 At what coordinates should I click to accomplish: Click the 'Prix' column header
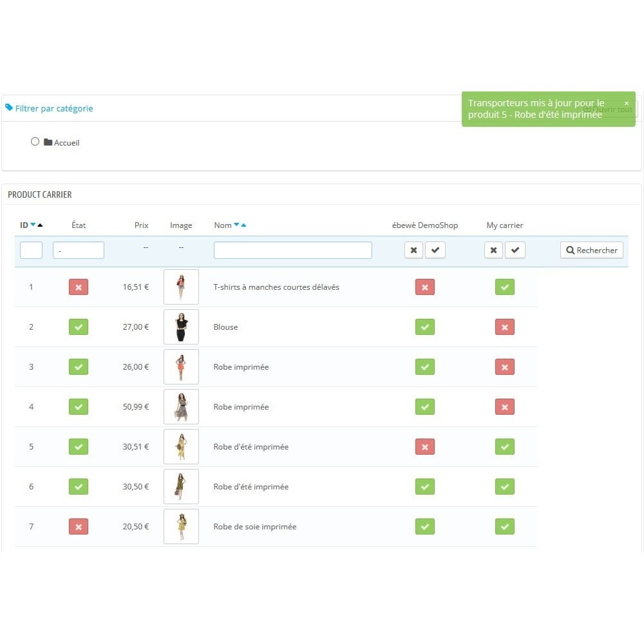pos(141,225)
